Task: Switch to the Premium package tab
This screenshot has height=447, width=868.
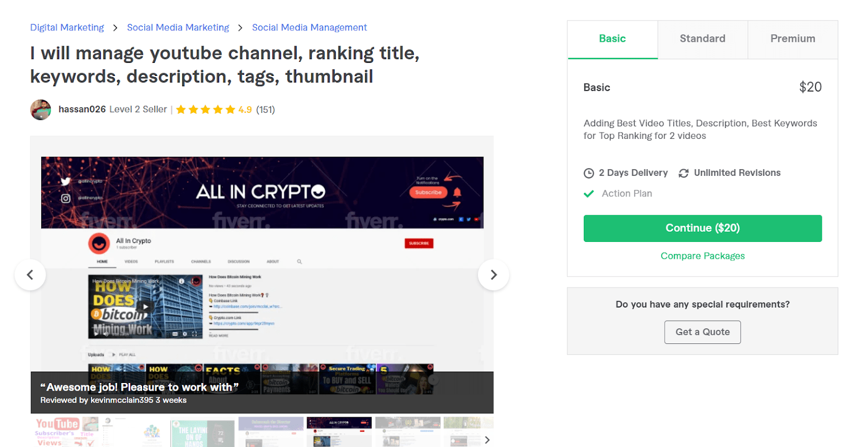Action: coord(793,39)
